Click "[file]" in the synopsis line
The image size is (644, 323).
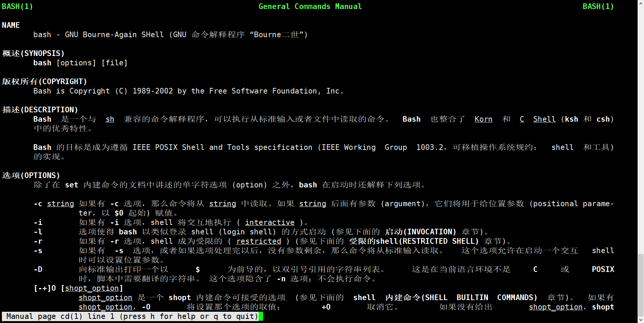click(114, 63)
